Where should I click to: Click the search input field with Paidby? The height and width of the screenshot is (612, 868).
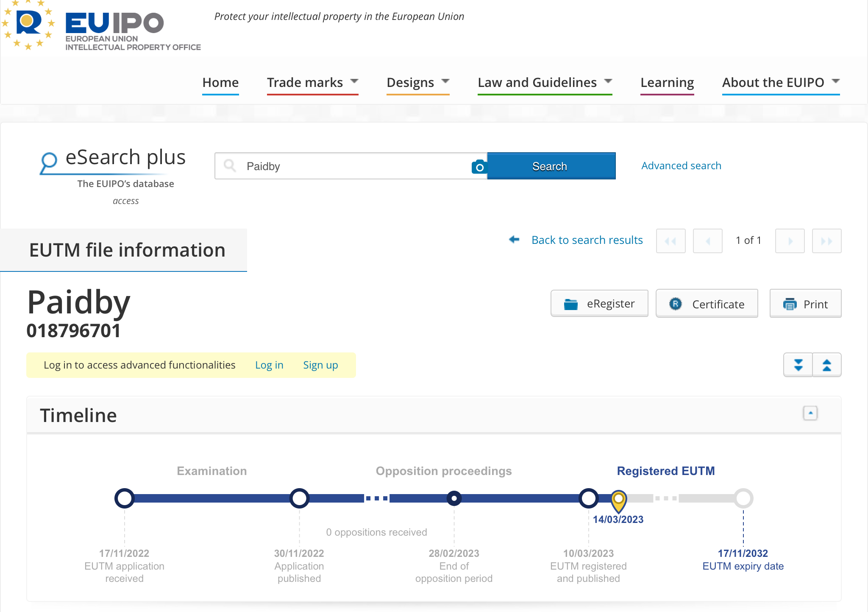[x=351, y=166]
